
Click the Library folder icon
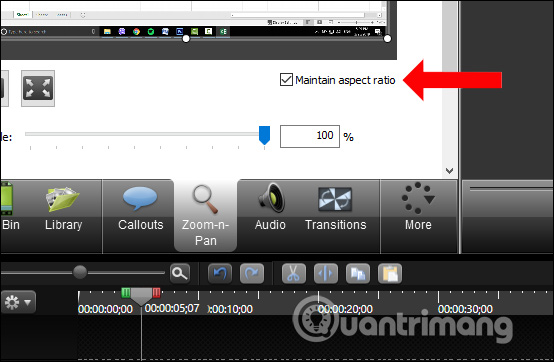tap(63, 199)
